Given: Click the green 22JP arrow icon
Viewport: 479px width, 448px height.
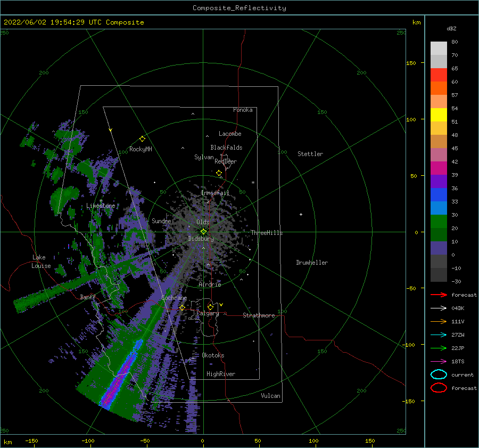Looking at the screenshot, I should 439,348.
